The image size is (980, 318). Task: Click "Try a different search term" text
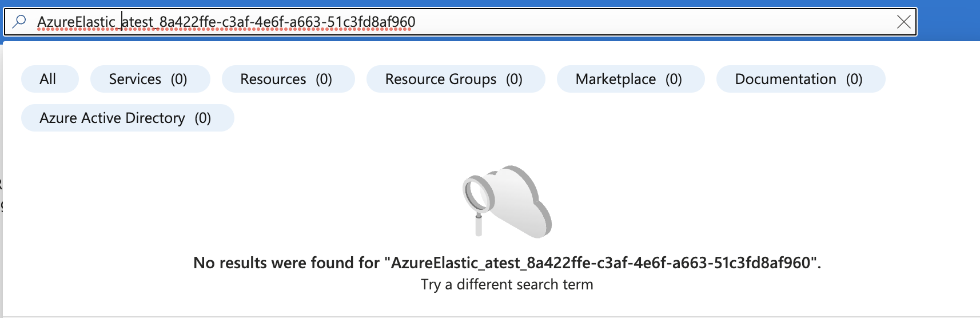click(507, 285)
